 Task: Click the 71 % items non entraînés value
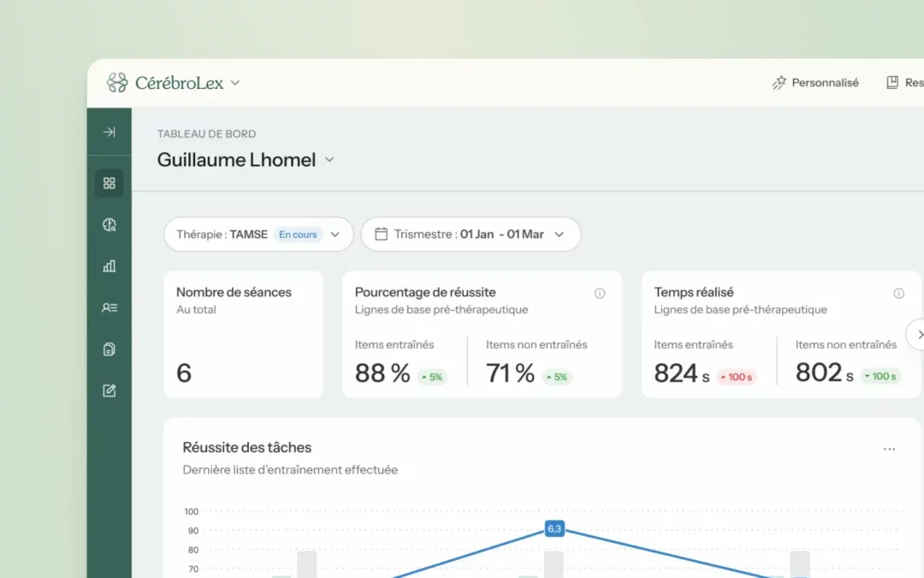coord(510,372)
